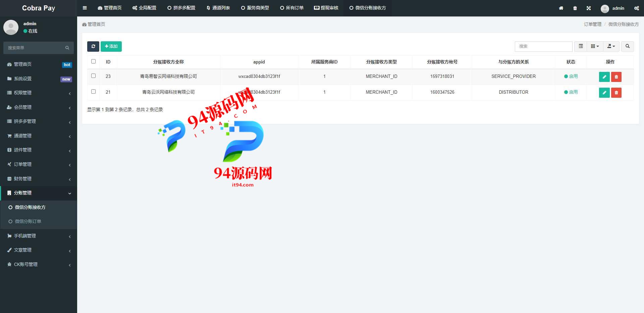Expand the 文章管理 sidebar menu

[x=39, y=250]
